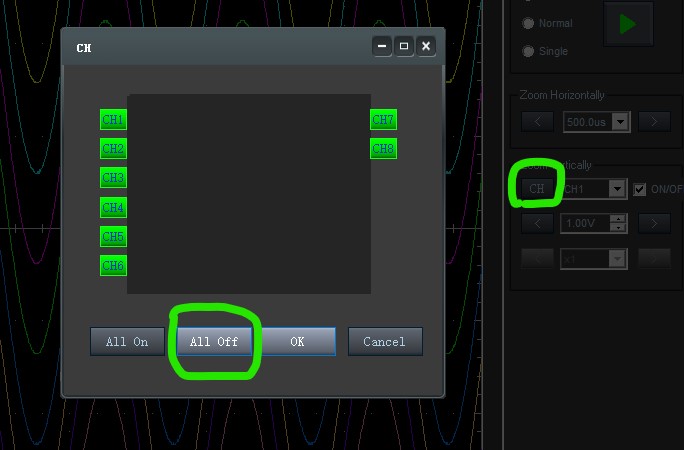The height and width of the screenshot is (450, 684).
Task: Cancel the CH dialog
Action: tap(385, 341)
